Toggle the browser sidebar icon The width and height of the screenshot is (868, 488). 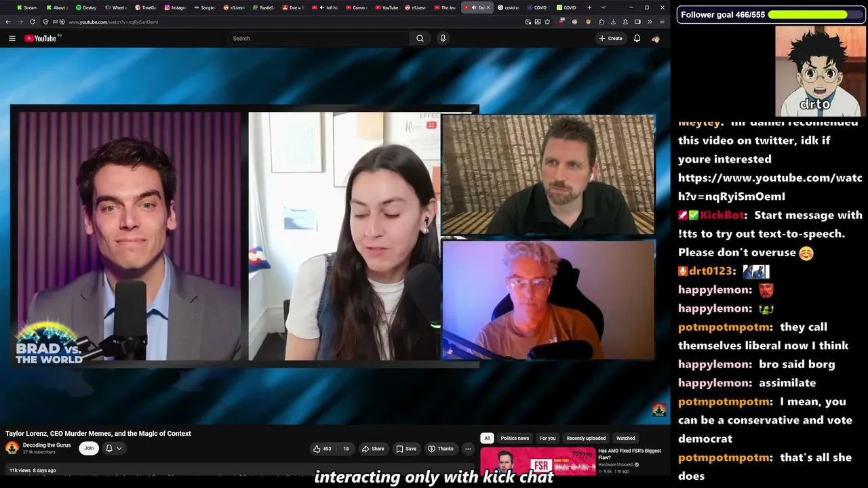pyautogui.click(x=637, y=22)
